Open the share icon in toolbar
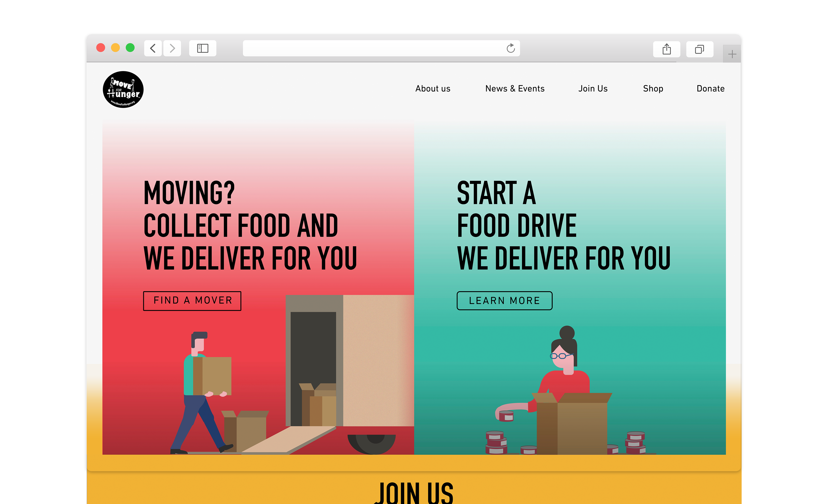Viewport: 827px width, 504px height. coord(667,49)
